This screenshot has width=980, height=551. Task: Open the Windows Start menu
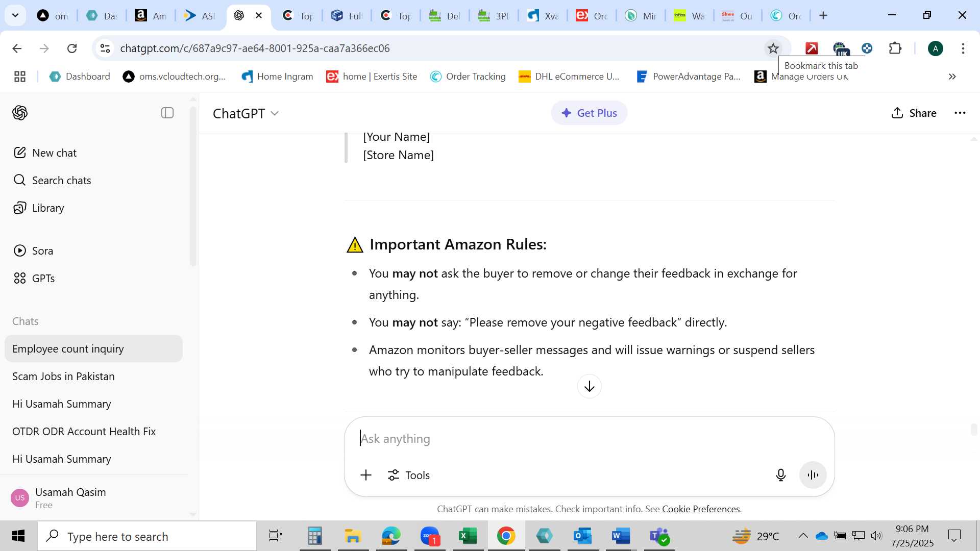[18, 536]
